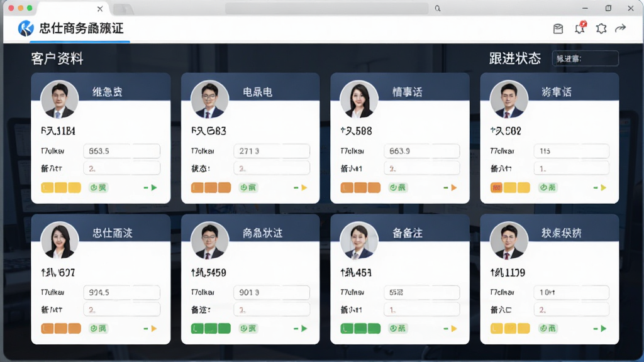
Task: Click the address bar in the title bar
Action: pos(327,8)
